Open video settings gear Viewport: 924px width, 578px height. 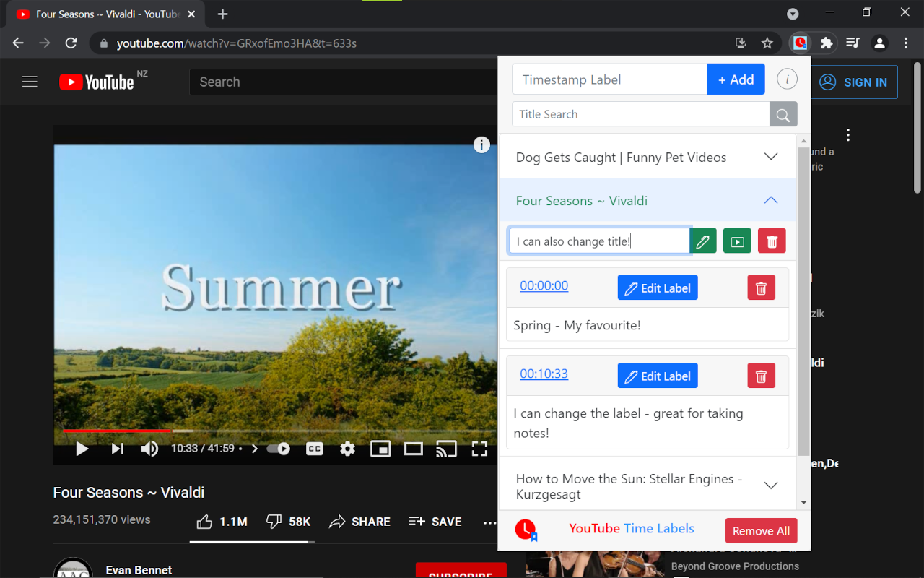(x=347, y=449)
